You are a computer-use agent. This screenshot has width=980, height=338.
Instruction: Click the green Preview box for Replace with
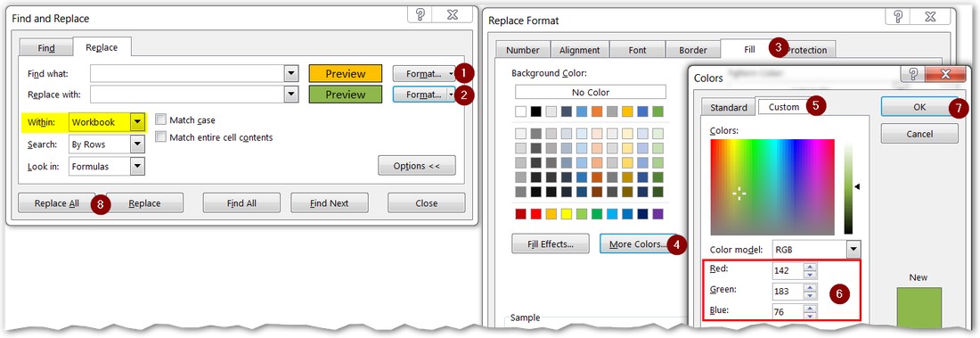pyautogui.click(x=345, y=95)
